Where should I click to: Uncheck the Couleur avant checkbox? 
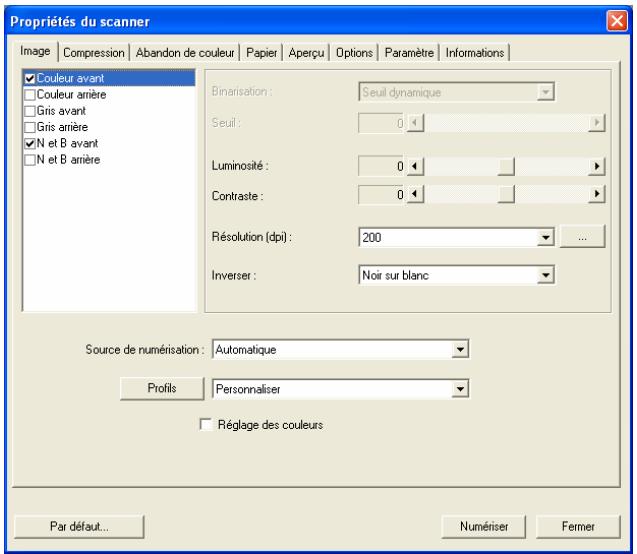pyautogui.click(x=30, y=78)
